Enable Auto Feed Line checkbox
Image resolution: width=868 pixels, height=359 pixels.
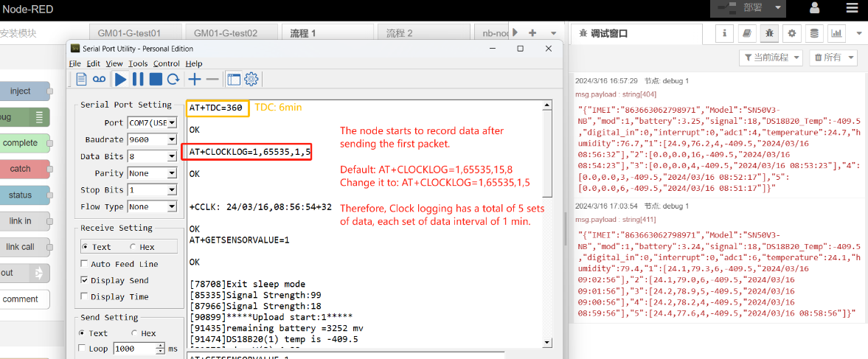[x=84, y=264]
